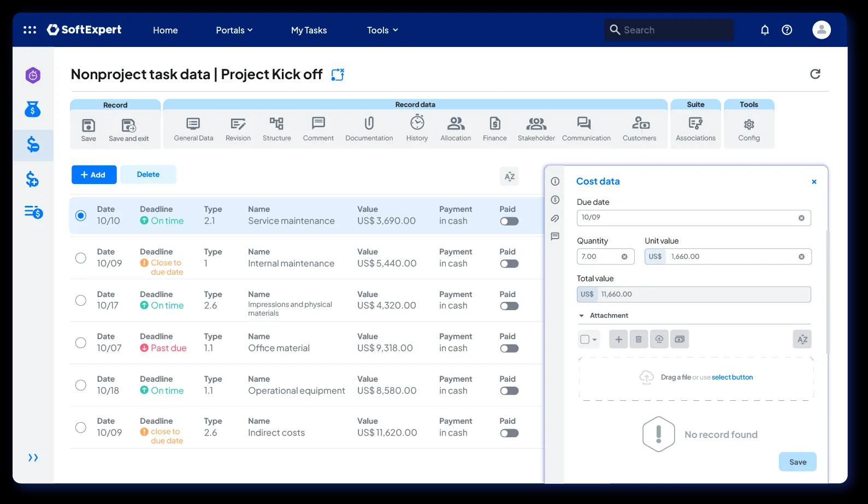Click the refresh icon near the title
Viewport: 868px width, 504px height.
tap(815, 74)
